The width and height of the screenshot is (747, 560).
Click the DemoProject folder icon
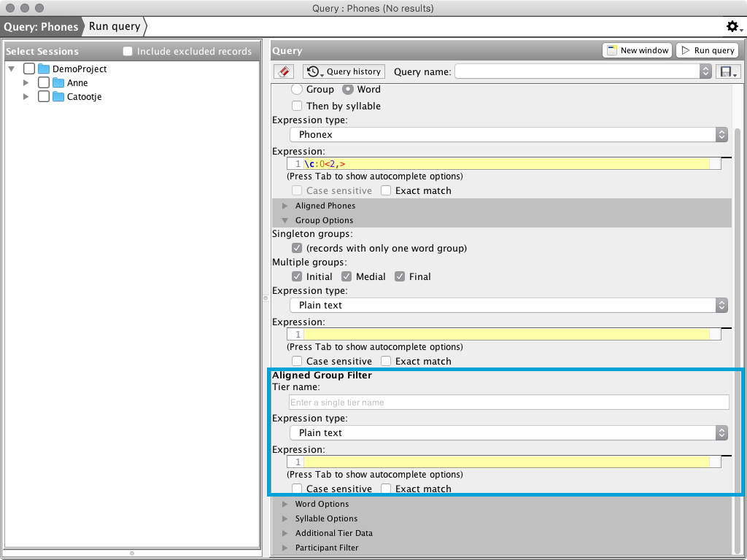tap(44, 69)
